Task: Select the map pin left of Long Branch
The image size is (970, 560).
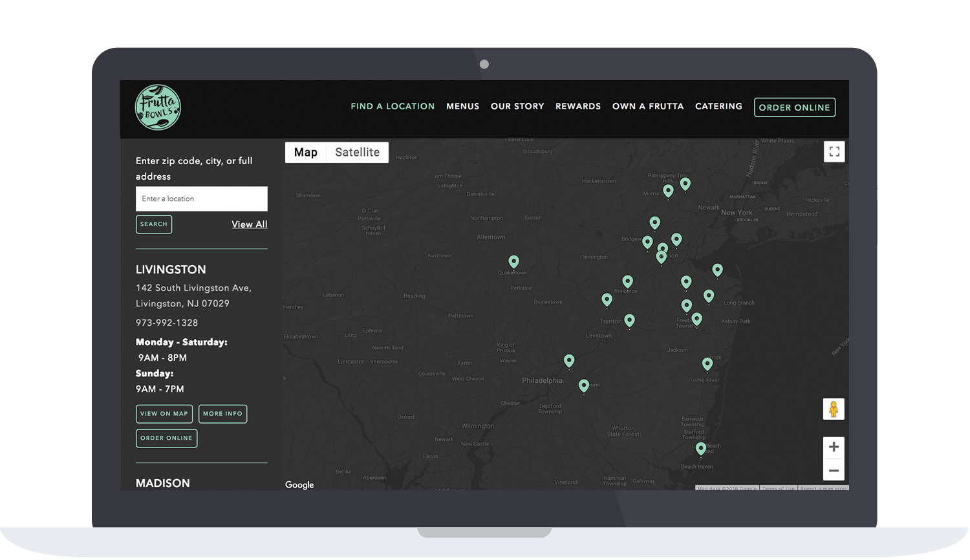Action: point(709,296)
